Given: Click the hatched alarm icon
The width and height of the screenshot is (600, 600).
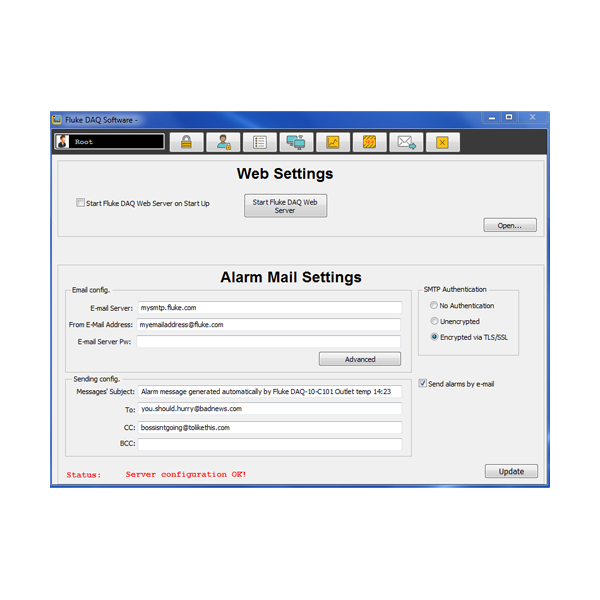Looking at the screenshot, I should [x=369, y=142].
